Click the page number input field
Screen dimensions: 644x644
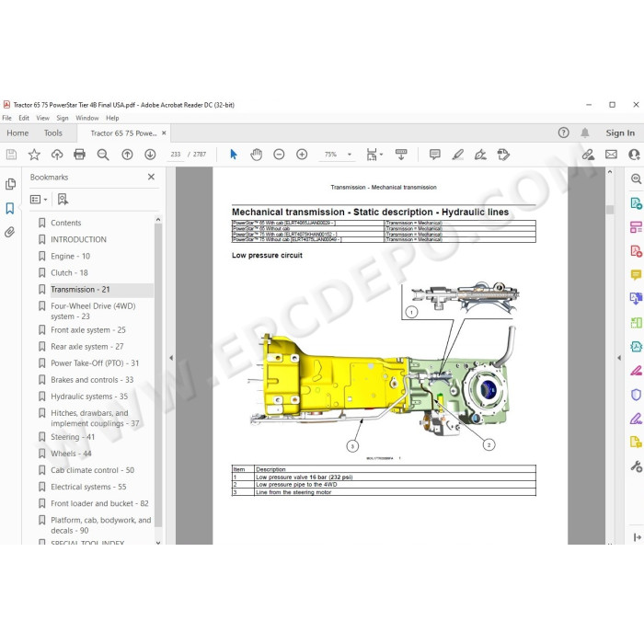[x=176, y=155]
